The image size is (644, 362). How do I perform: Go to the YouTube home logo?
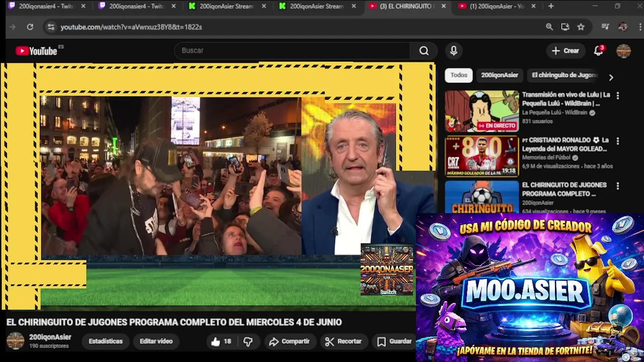pos(36,51)
